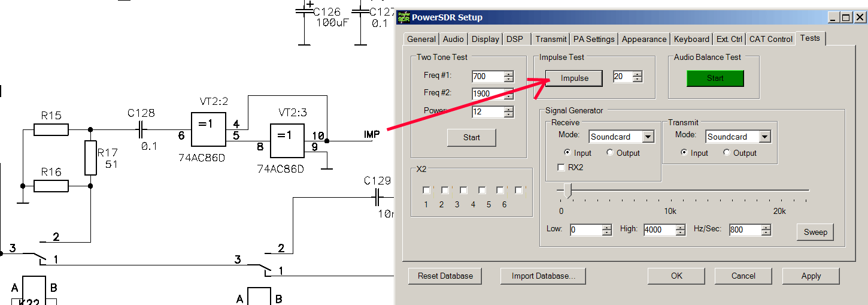
Task: Increase Hz/Sec value with up arrow
Action: 766,227
